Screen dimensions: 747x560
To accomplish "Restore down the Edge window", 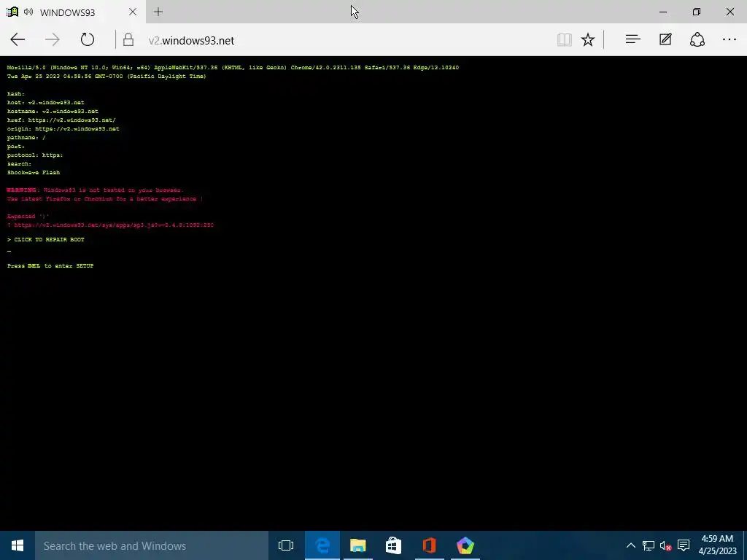I will pos(697,12).
